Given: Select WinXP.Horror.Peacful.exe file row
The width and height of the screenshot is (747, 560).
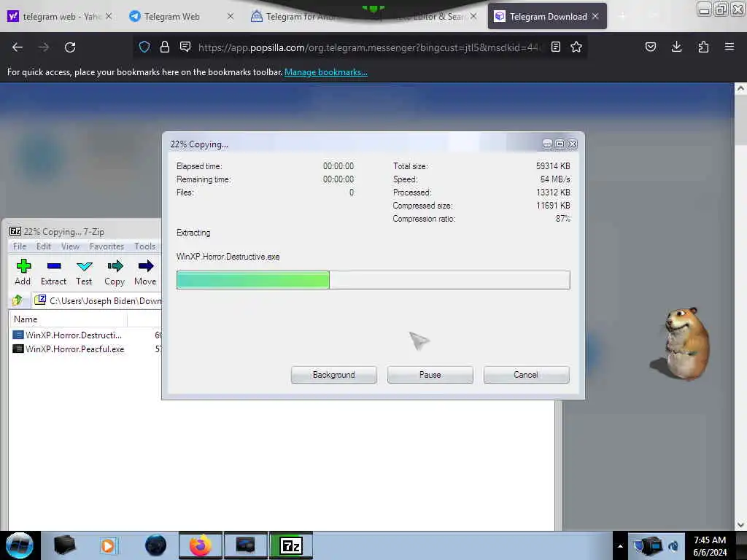Looking at the screenshot, I should point(86,349).
